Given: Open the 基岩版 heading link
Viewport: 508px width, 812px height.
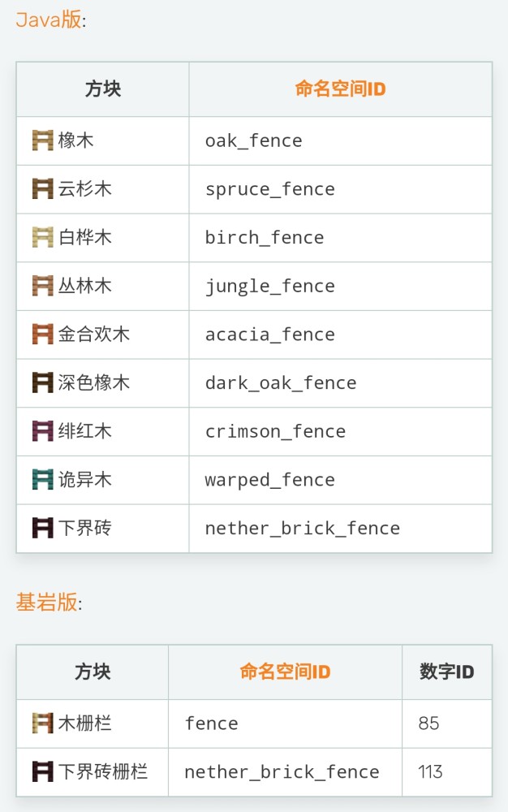Looking at the screenshot, I should click(x=46, y=603).
